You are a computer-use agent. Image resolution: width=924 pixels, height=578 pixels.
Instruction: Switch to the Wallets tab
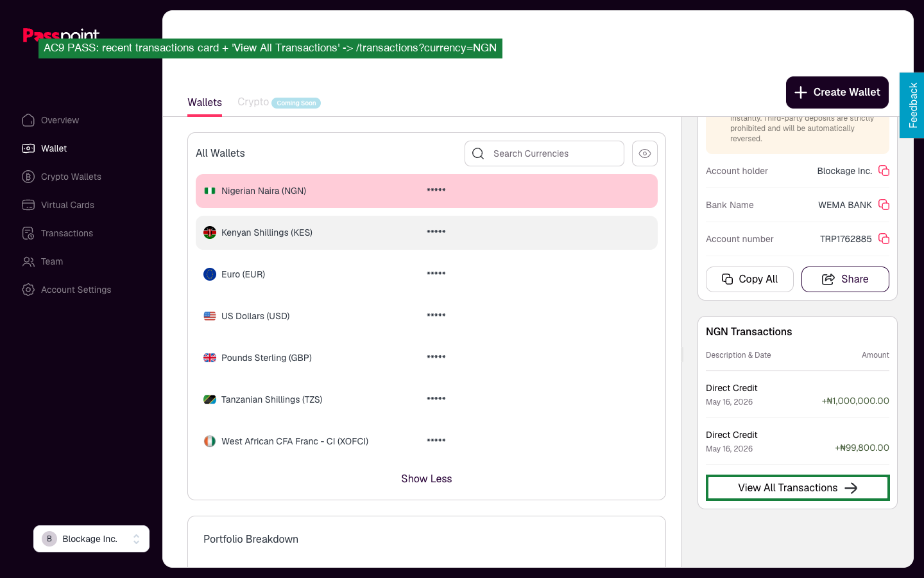point(205,102)
